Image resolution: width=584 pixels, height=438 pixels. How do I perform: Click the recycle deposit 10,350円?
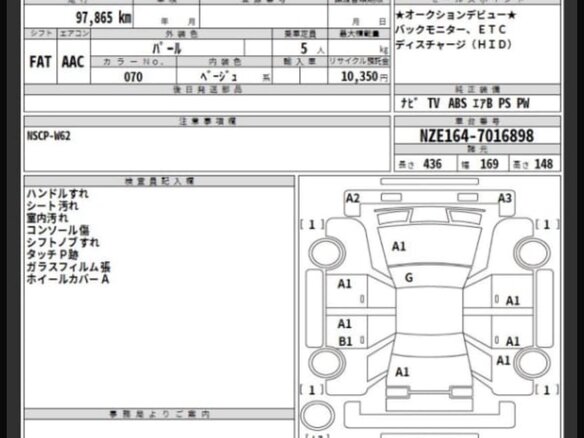364,76
